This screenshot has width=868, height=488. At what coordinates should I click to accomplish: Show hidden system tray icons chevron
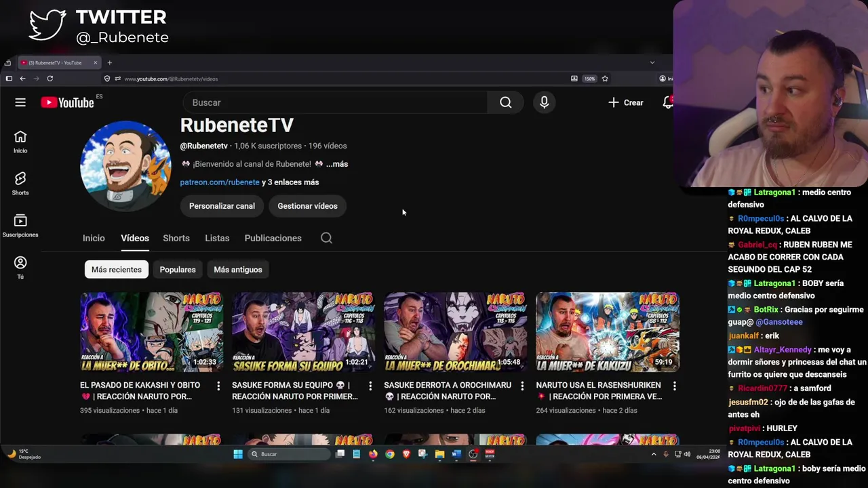654,454
